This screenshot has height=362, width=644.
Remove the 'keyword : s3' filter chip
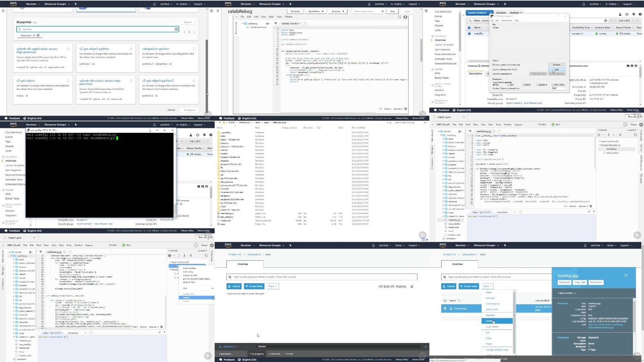coord(38,35)
